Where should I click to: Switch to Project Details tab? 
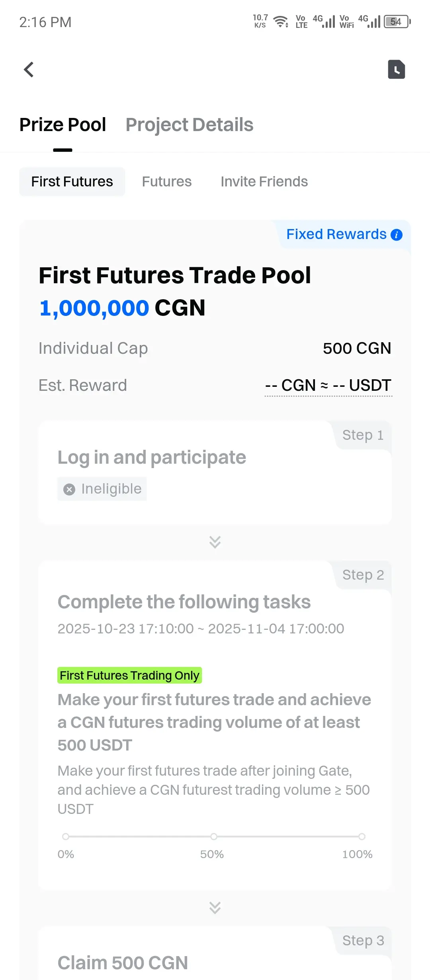(x=190, y=125)
